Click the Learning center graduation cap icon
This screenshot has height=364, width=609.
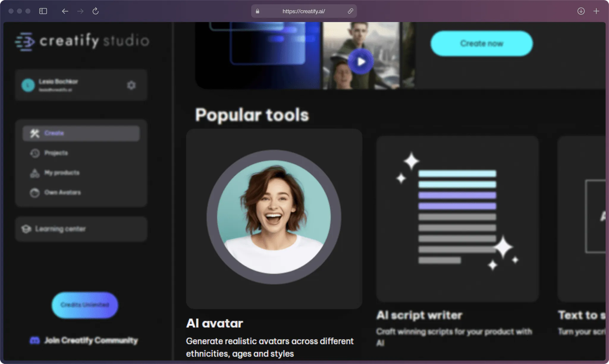26,229
